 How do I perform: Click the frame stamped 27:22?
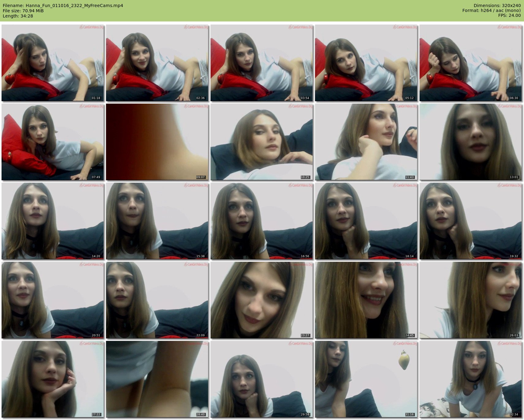click(x=53, y=379)
